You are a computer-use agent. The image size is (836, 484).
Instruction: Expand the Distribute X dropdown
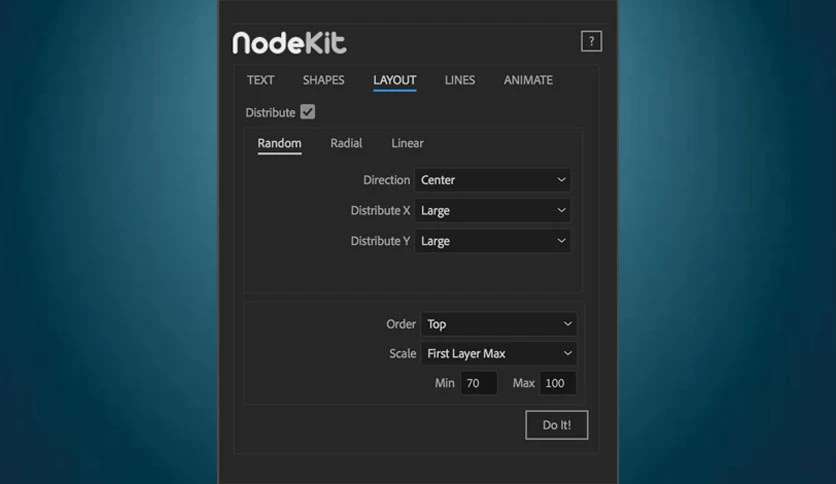point(493,211)
